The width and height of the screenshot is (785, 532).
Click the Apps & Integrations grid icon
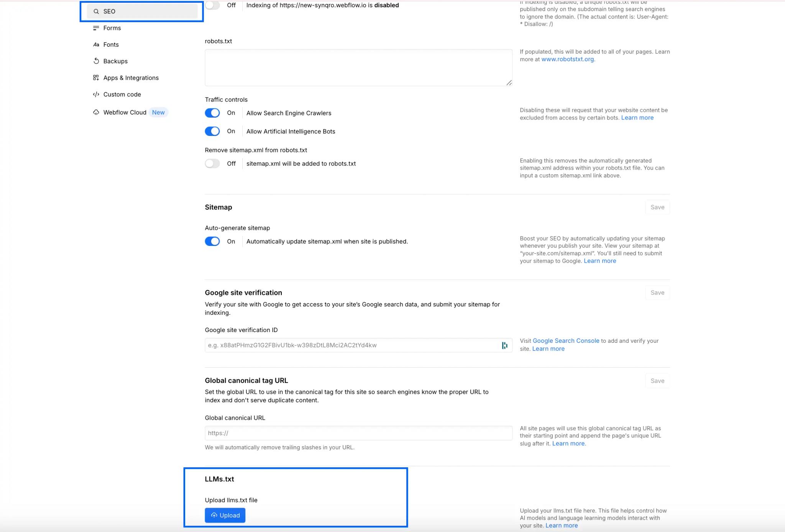96,78
